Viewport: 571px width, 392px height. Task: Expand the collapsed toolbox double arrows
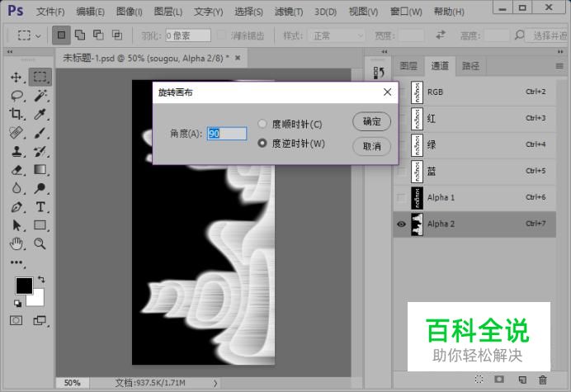[10, 52]
